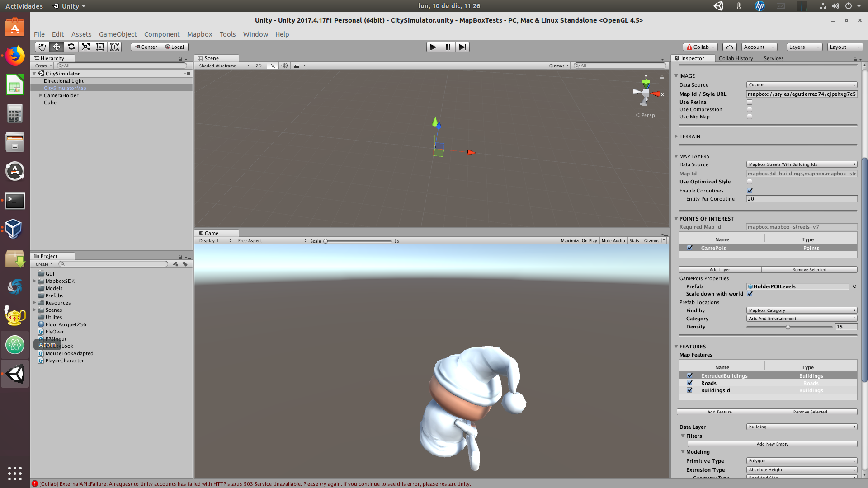
Task: Open the Mapbox menu
Action: tap(199, 34)
